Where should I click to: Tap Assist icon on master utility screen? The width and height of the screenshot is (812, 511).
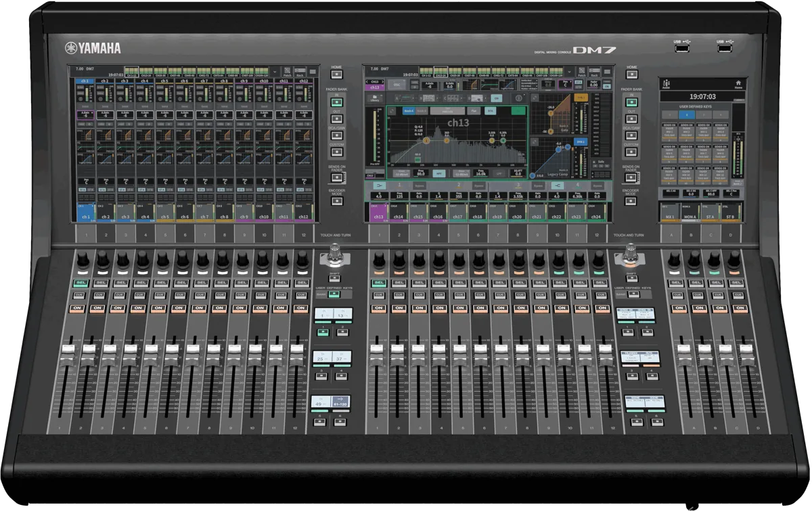click(667, 83)
